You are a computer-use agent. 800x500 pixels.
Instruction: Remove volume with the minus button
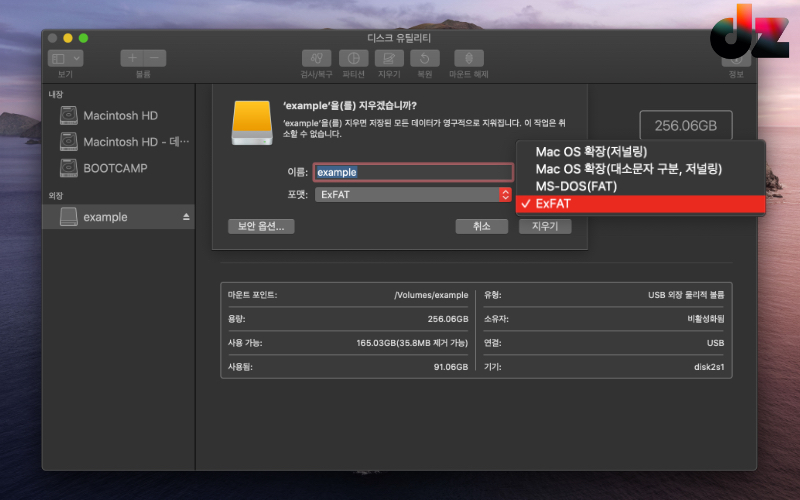tap(155, 58)
